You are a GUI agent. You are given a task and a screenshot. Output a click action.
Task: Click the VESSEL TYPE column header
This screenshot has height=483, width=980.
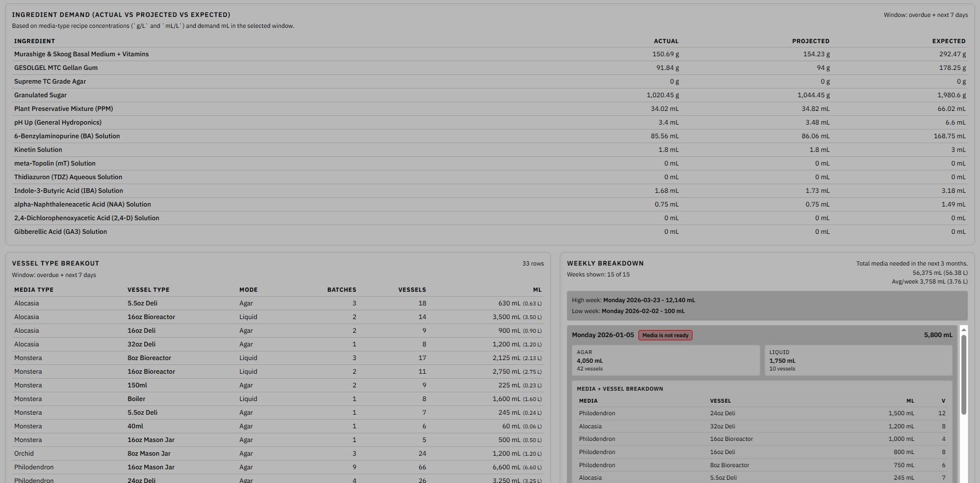coord(148,290)
